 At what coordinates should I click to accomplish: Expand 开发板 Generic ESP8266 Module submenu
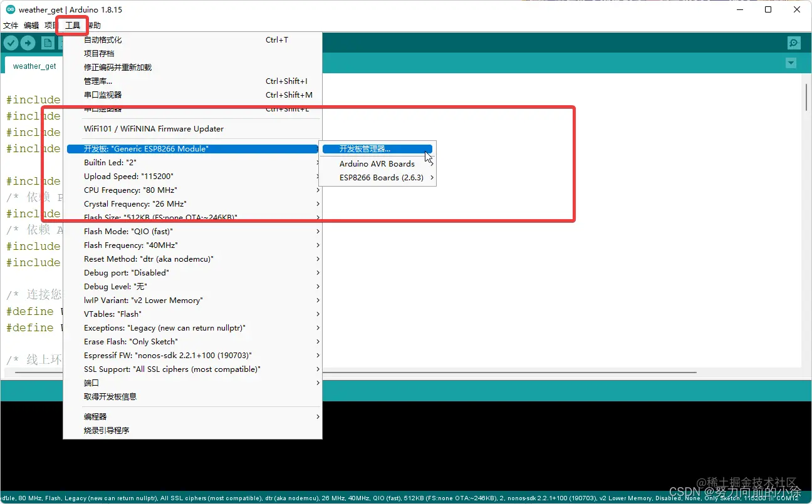point(192,148)
